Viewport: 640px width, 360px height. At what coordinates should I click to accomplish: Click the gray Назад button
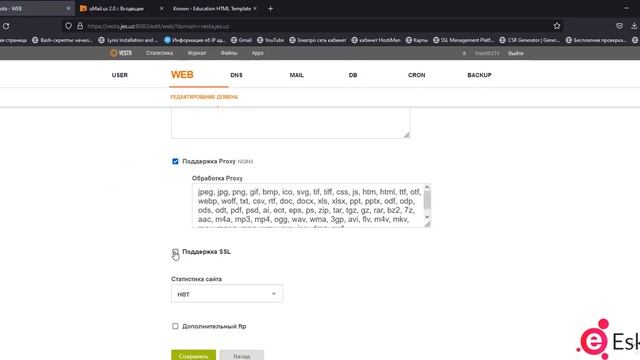(x=242, y=355)
